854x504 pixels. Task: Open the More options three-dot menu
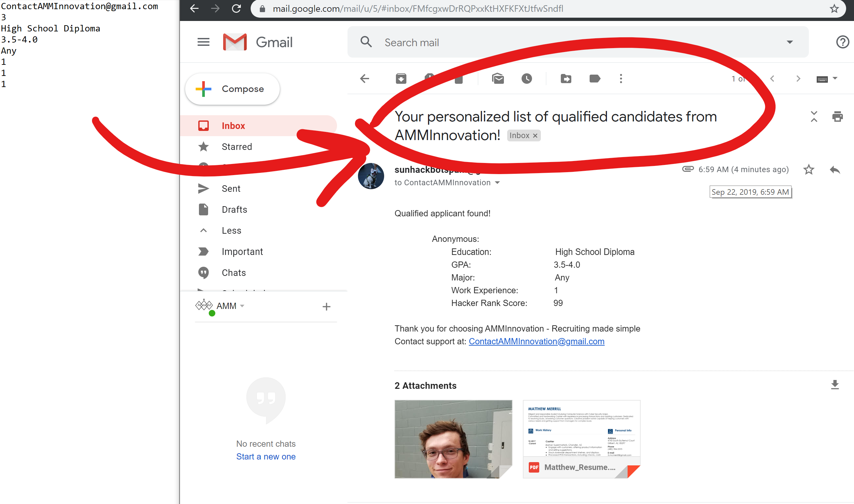pos(621,79)
